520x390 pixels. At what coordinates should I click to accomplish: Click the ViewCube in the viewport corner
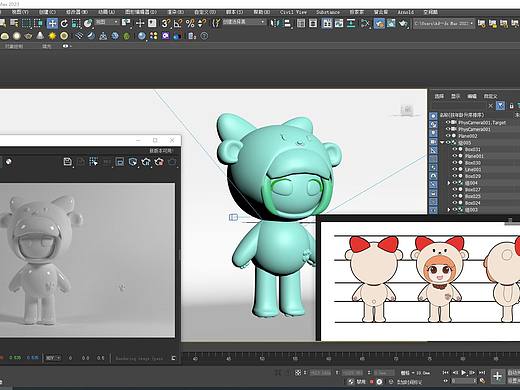[x=407, y=110]
